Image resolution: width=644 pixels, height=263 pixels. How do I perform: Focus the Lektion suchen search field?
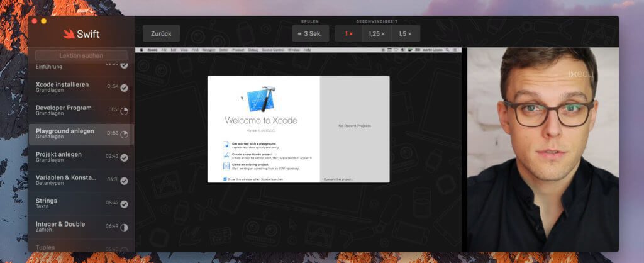(x=81, y=55)
